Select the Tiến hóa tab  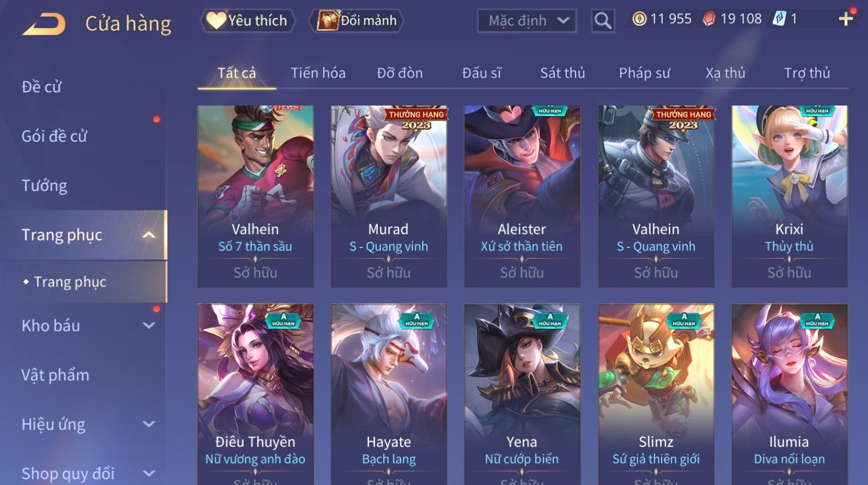[318, 73]
